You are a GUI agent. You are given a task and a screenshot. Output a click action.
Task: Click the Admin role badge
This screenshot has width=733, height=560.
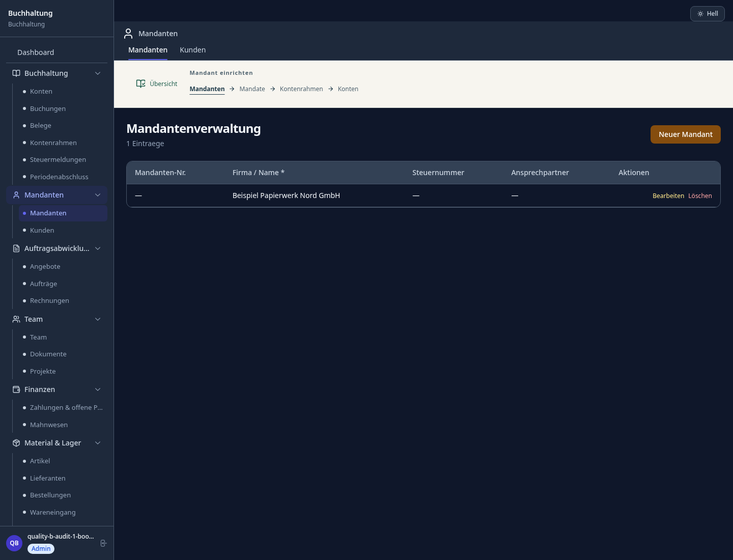coord(41,549)
